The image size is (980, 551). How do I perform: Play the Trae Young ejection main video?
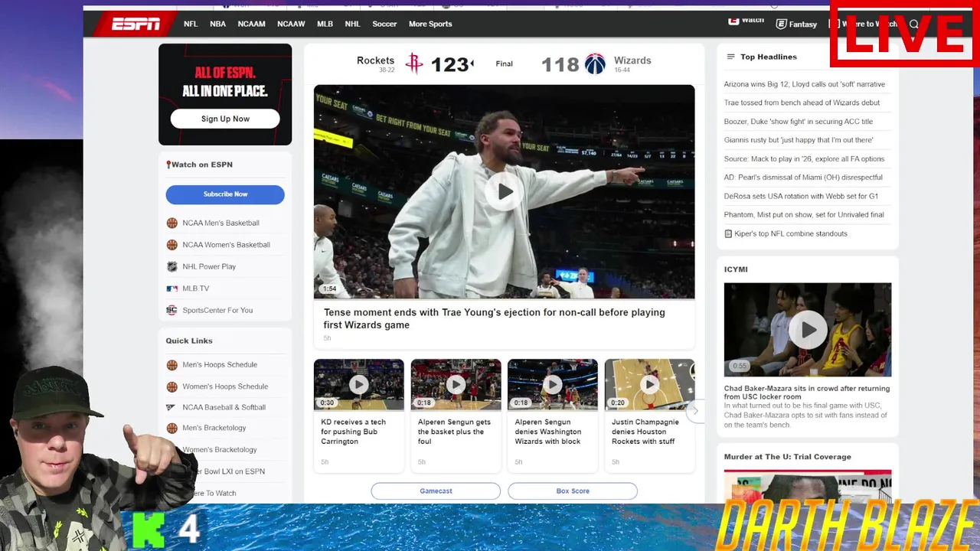504,191
